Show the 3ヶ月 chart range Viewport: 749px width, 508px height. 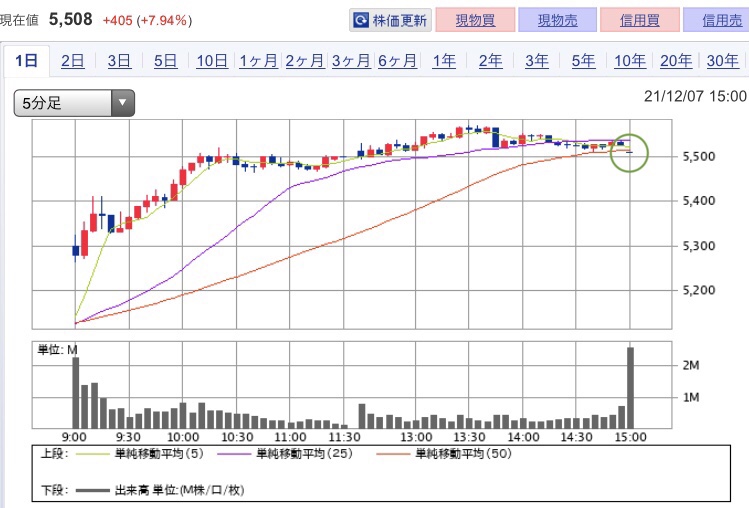coord(351,61)
